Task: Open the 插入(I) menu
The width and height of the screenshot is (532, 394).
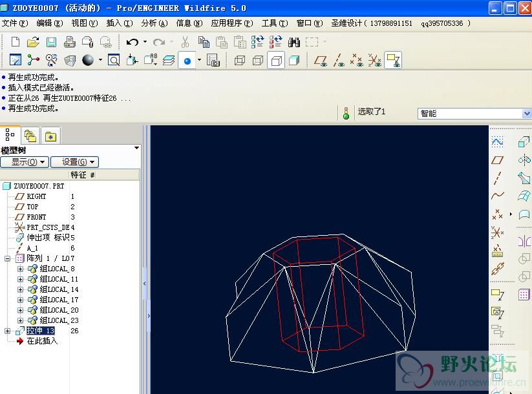Action: click(x=120, y=23)
